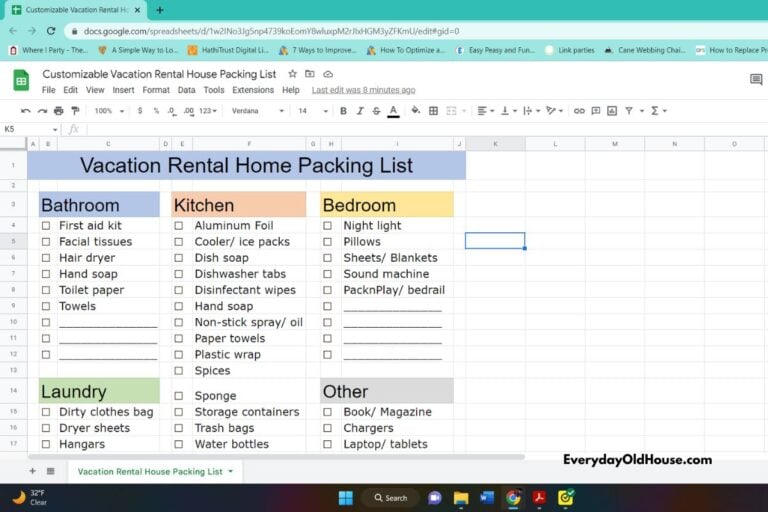The width and height of the screenshot is (768, 512).
Task: Open the Verdana font dropdown
Action: click(x=258, y=111)
